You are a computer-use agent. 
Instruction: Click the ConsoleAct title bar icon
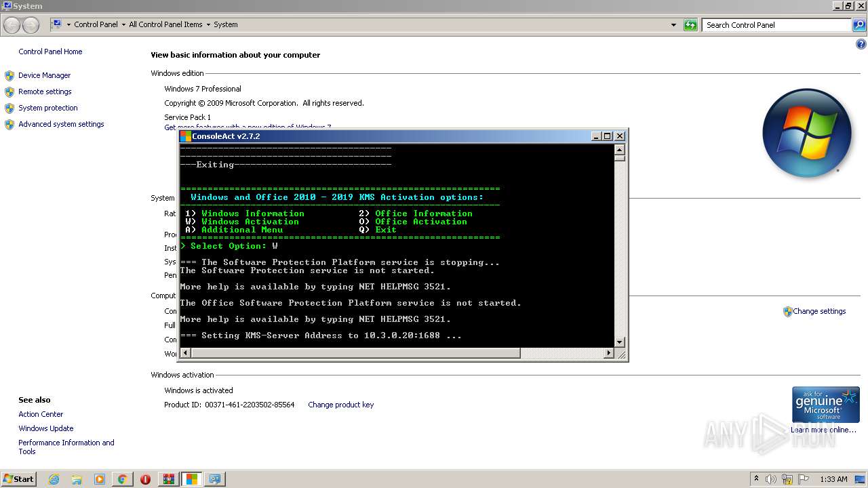(x=185, y=136)
